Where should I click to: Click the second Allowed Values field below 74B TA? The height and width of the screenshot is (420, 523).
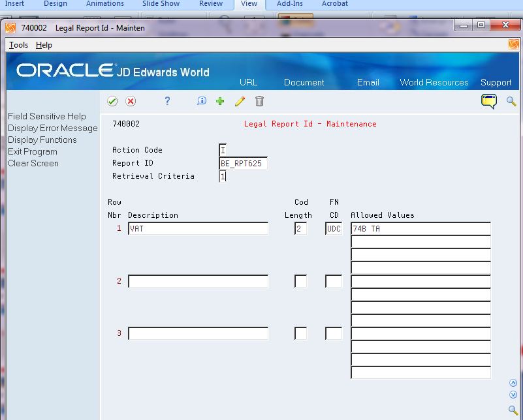(421, 242)
